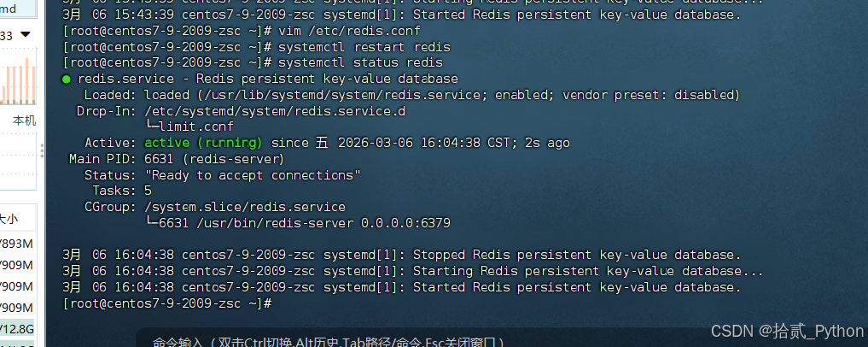
Task: Click 'redis.service - Redis persistent key-value database' heading
Action: 268,79
